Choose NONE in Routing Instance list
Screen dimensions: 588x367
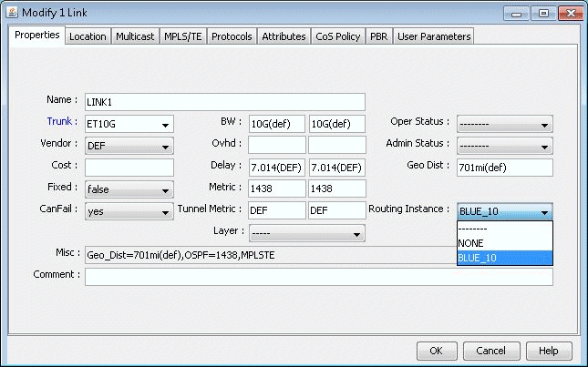(505, 243)
